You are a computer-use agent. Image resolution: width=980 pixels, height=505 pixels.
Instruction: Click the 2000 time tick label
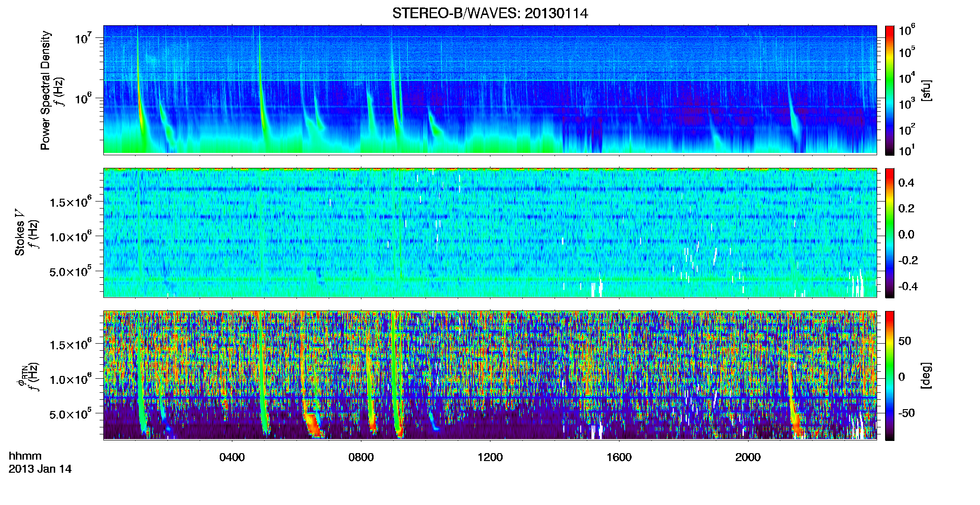748,457
